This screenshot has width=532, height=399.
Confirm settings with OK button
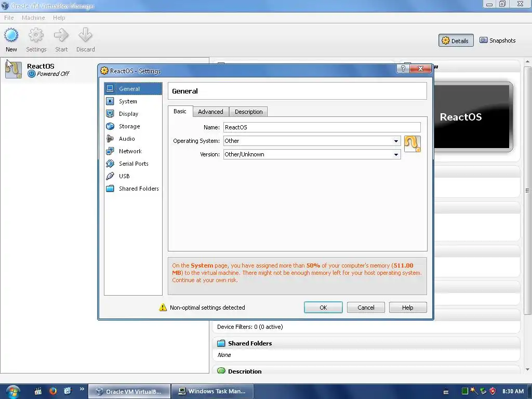323,308
